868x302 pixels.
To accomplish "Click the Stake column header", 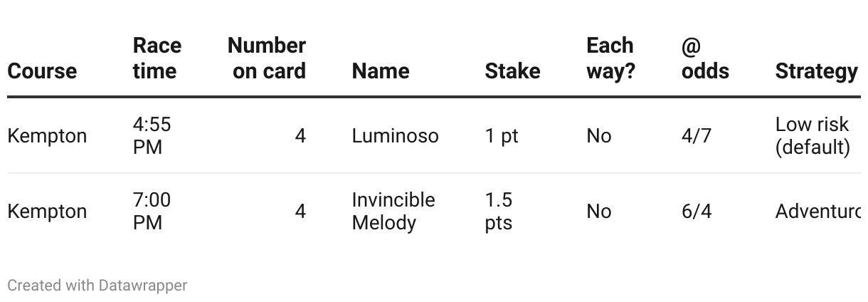I will pos(512,71).
